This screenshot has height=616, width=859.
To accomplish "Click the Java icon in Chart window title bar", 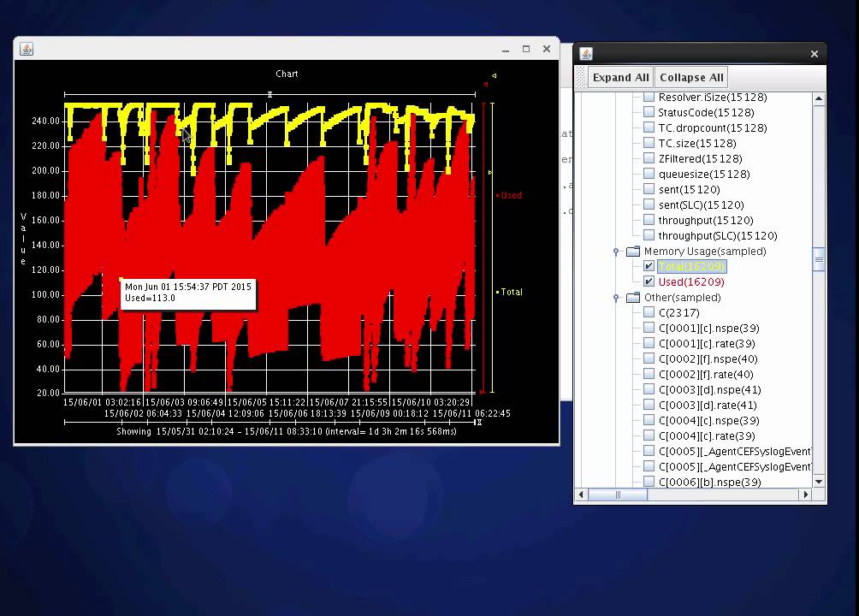I will (27, 49).
